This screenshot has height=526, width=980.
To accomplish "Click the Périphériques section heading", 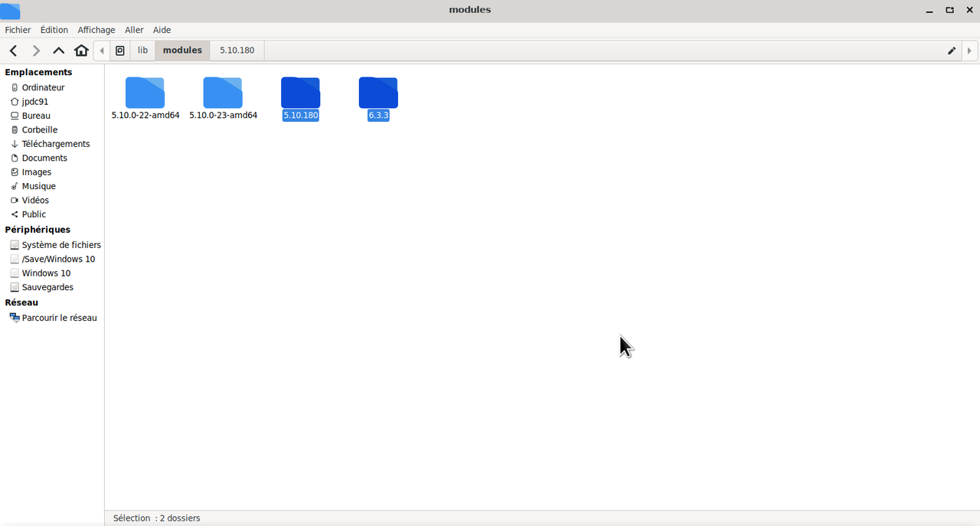I will pyautogui.click(x=38, y=230).
